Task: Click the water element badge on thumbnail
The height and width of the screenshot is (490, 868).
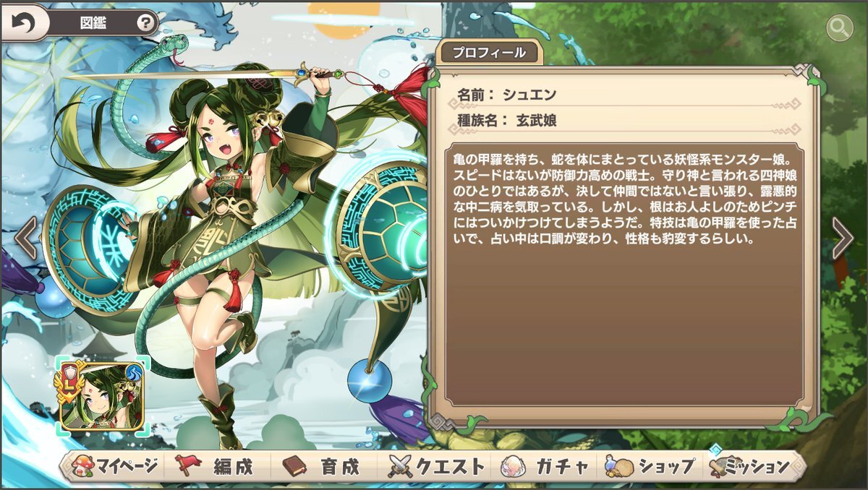Action: click(134, 372)
